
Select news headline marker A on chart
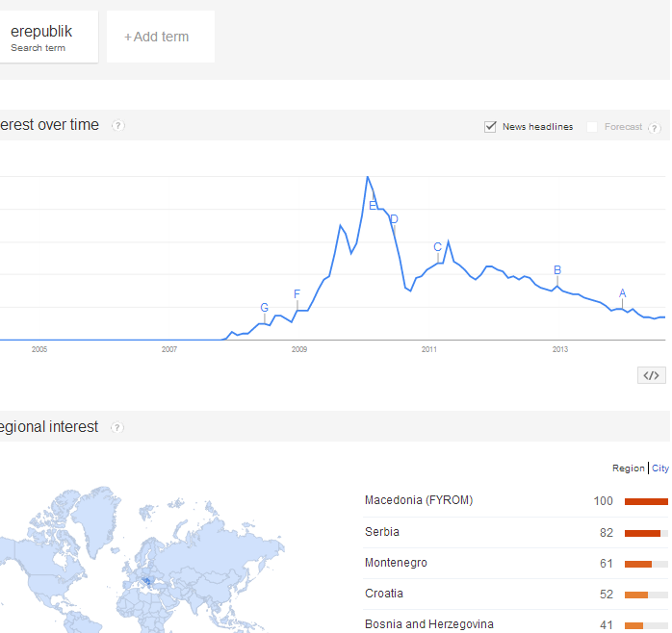pos(622,293)
